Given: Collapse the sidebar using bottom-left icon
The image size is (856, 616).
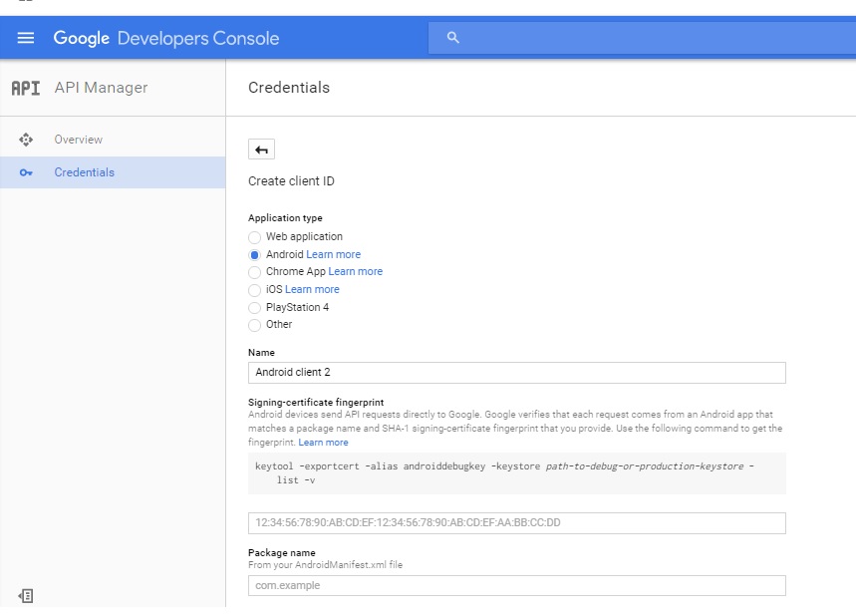Looking at the screenshot, I should click(27, 595).
